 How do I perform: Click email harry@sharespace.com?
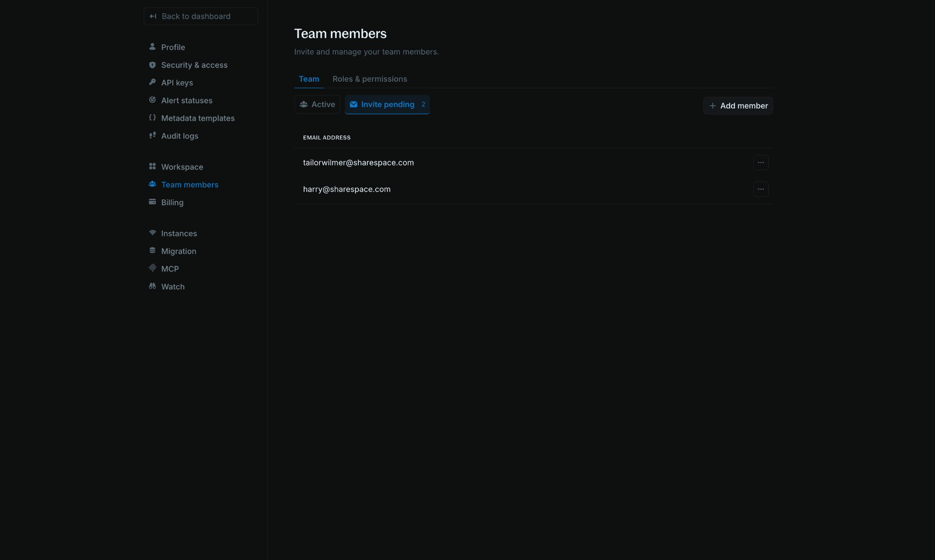tap(347, 189)
